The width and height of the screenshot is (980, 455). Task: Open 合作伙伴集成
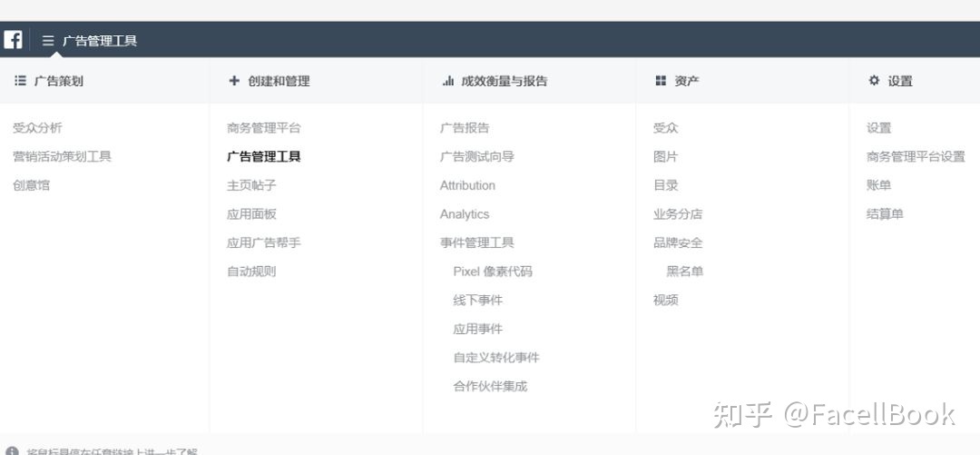tap(490, 387)
